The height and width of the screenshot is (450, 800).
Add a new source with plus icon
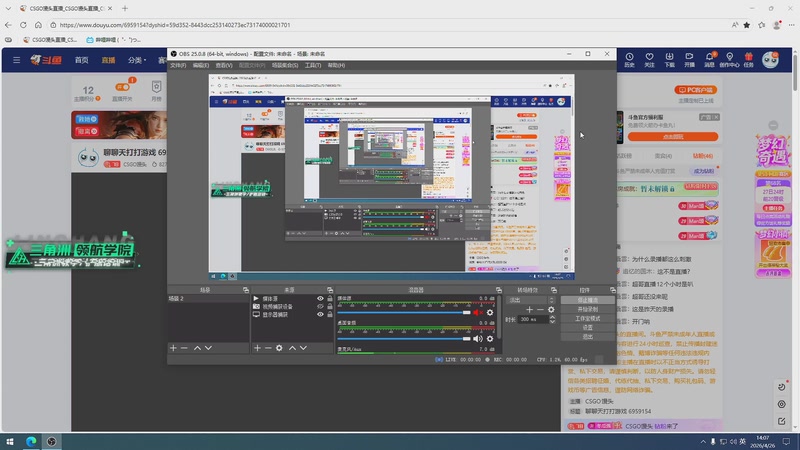[257, 348]
